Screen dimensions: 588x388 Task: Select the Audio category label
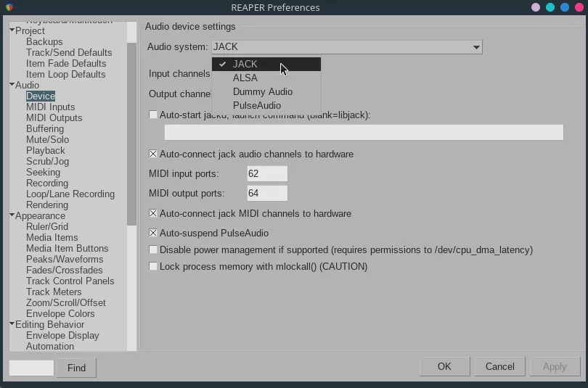27,85
